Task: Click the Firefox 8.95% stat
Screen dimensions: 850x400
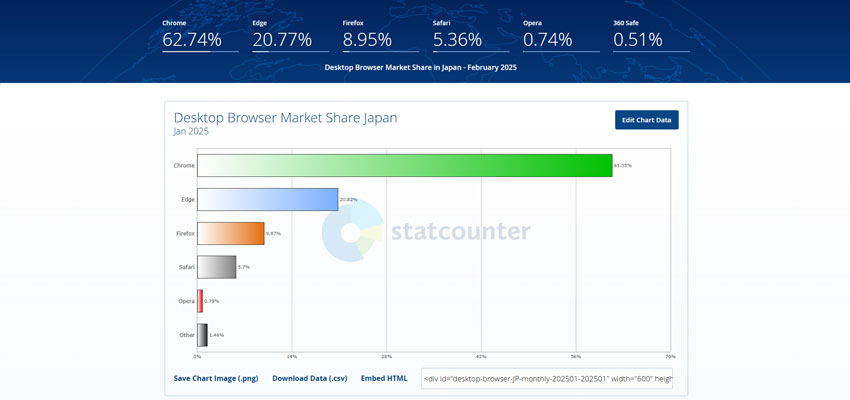Action: click(x=381, y=36)
